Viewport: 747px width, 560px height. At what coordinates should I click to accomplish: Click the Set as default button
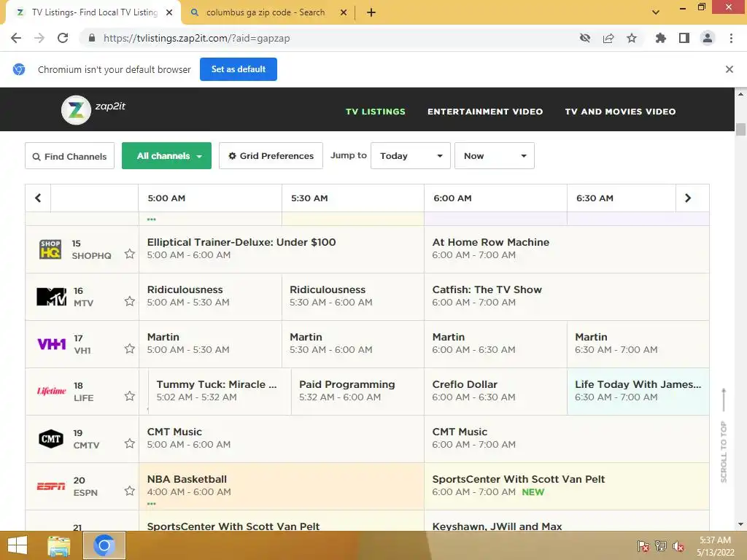tap(239, 69)
